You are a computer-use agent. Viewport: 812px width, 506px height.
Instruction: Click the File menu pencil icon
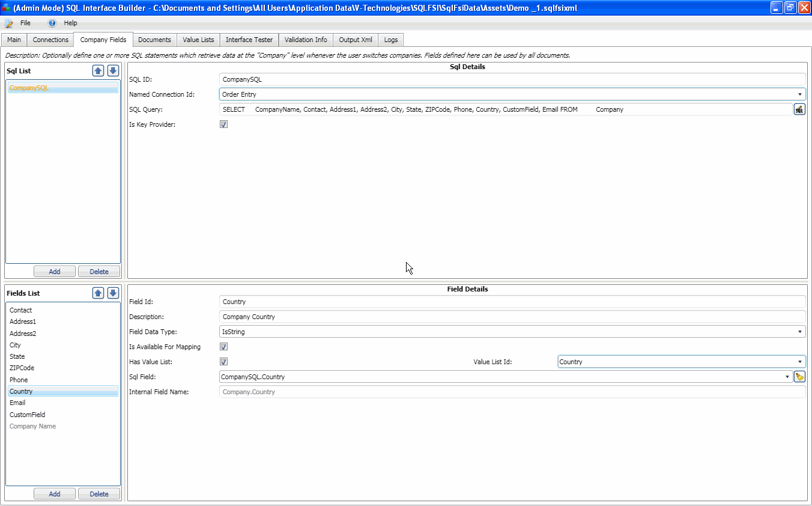coord(9,23)
